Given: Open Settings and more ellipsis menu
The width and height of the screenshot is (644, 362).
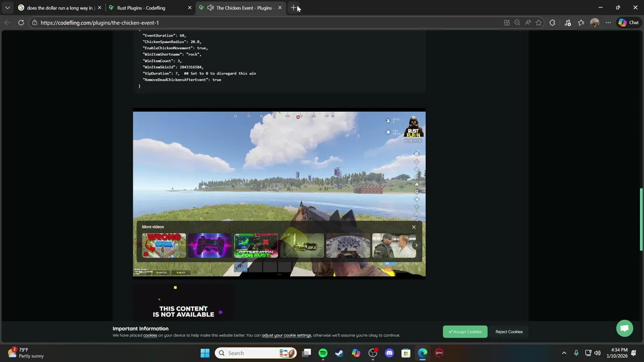Looking at the screenshot, I should coord(608,23).
